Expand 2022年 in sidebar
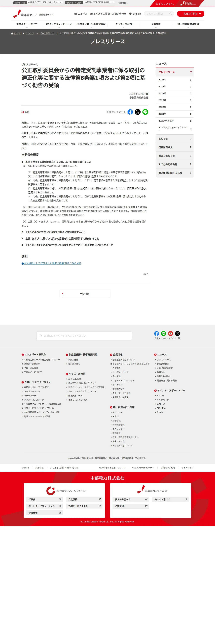215x644 pixels. tap(174, 107)
